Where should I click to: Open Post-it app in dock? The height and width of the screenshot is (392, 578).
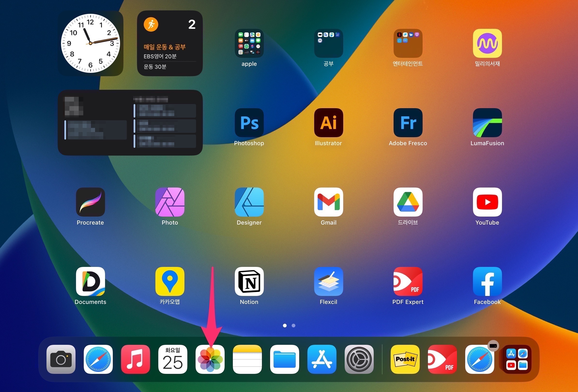click(x=405, y=359)
